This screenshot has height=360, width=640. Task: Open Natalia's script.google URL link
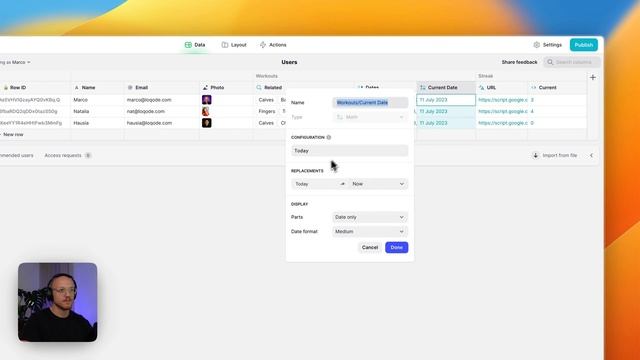[x=503, y=111]
